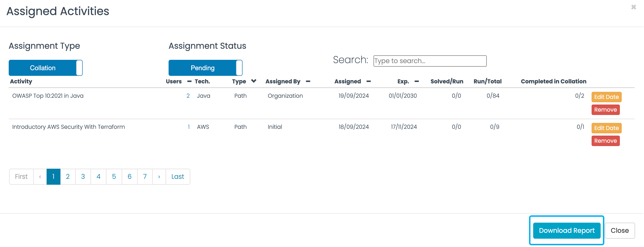Remove Introductory AWS Security With Terraform assignment
The width and height of the screenshot is (644, 247).
605,141
